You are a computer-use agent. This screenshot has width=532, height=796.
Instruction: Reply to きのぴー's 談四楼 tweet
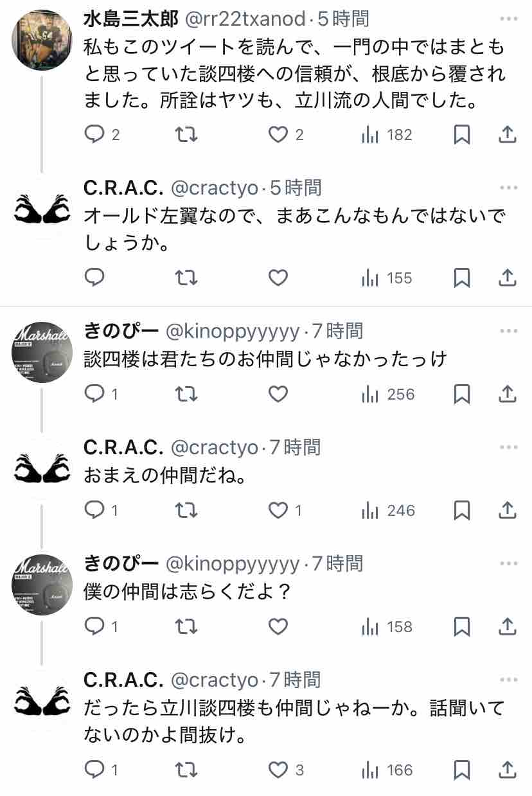coord(95,394)
